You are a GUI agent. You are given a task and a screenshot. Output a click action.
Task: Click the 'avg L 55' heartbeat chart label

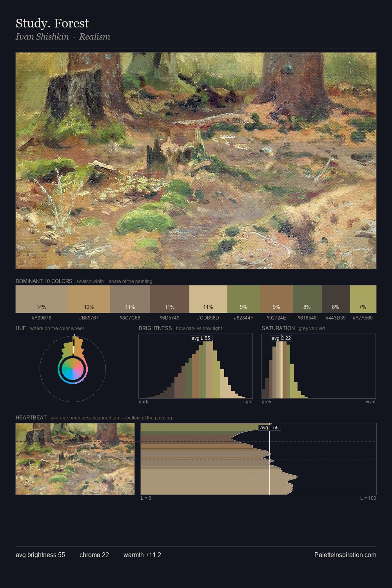tap(269, 428)
